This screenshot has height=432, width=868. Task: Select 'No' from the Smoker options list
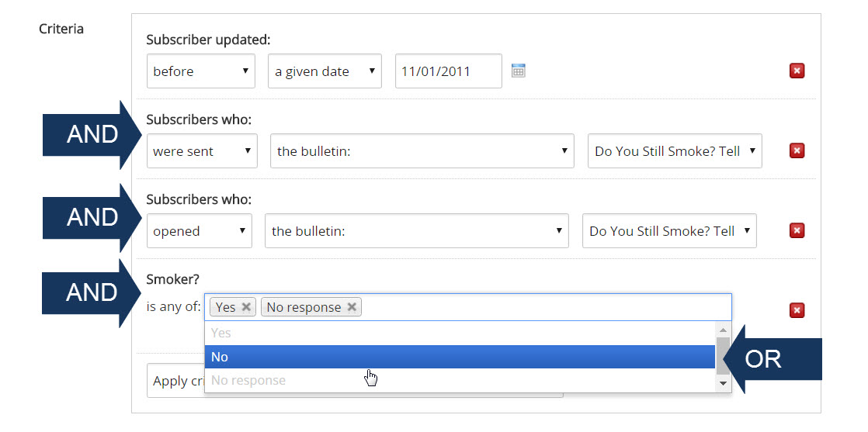click(x=458, y=357)
